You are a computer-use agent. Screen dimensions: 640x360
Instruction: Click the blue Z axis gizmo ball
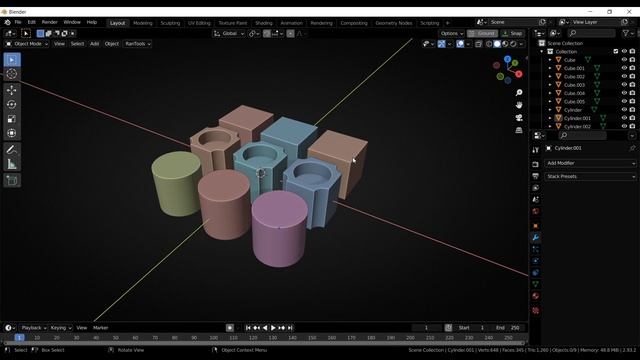pos(507,59)
